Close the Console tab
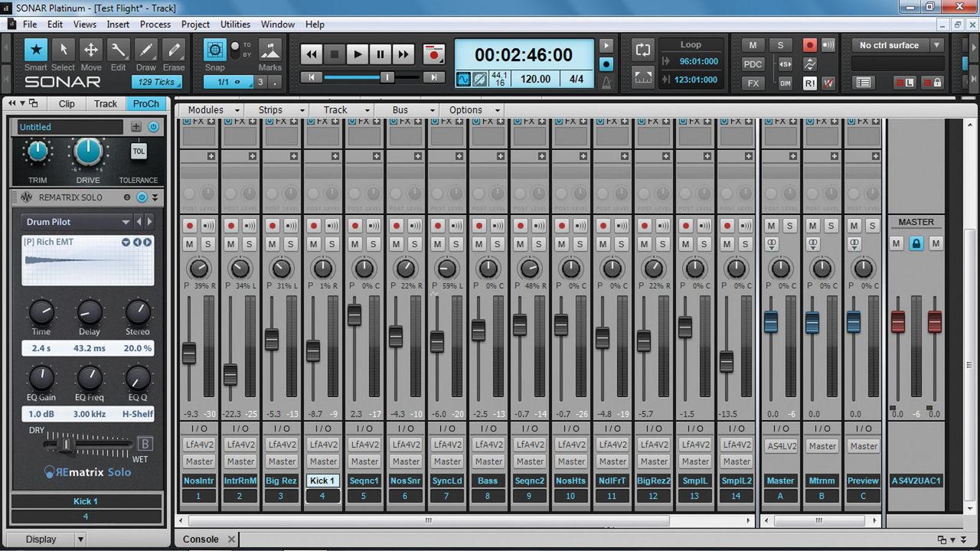Image resolution: width=980 pixels, height=551 pixels. [232, 540]
